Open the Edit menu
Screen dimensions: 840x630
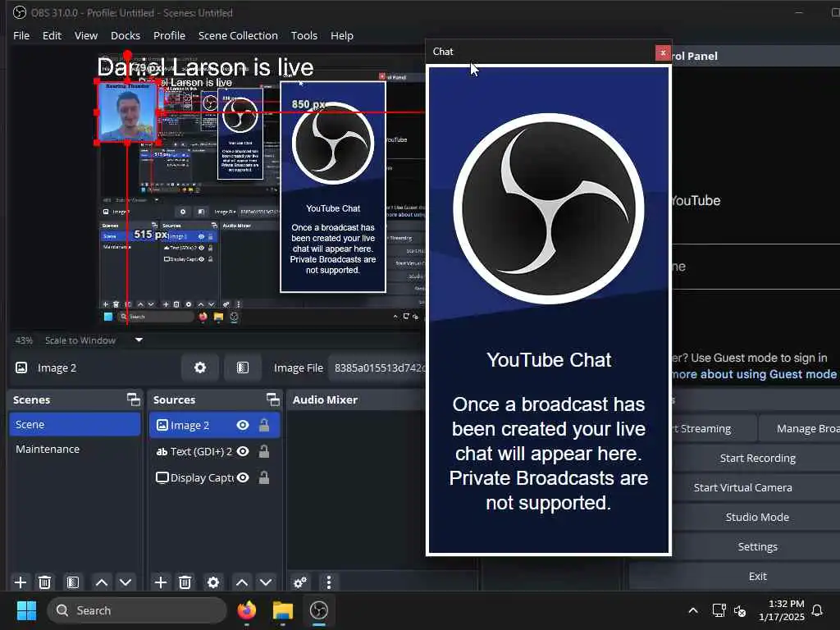pyautogui.click(x=52, y=35)
